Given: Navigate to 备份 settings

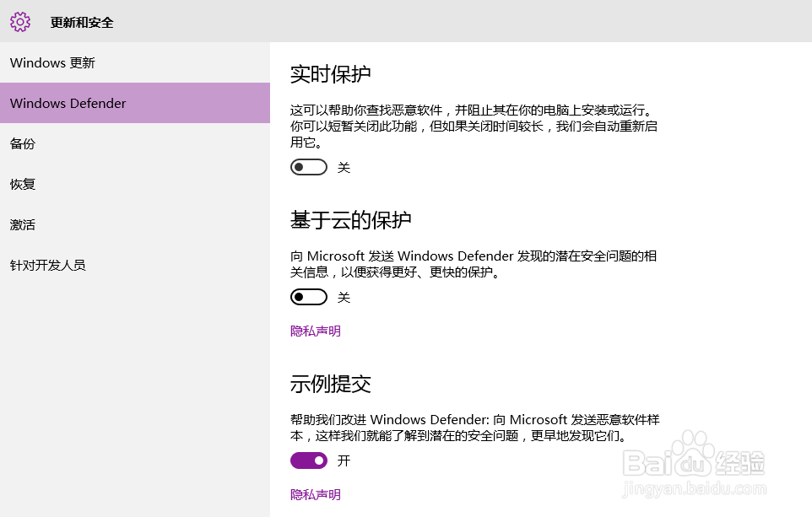Looking at the screenshot, I should pos(22,143).
